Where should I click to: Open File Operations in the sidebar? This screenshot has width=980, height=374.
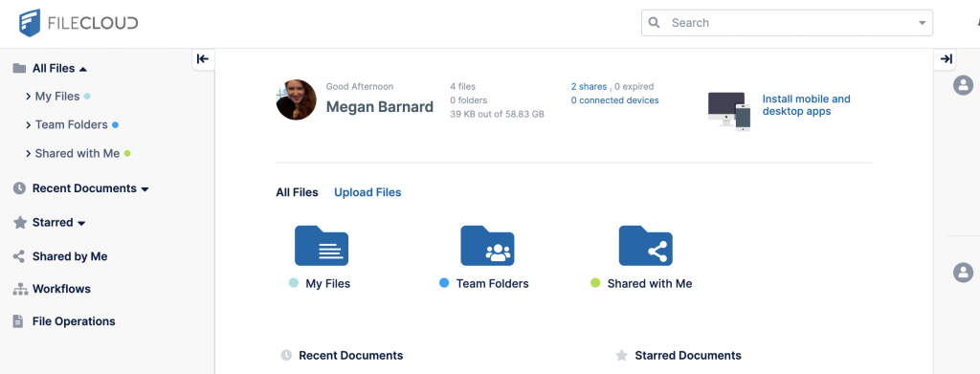[x=74, y=321]
